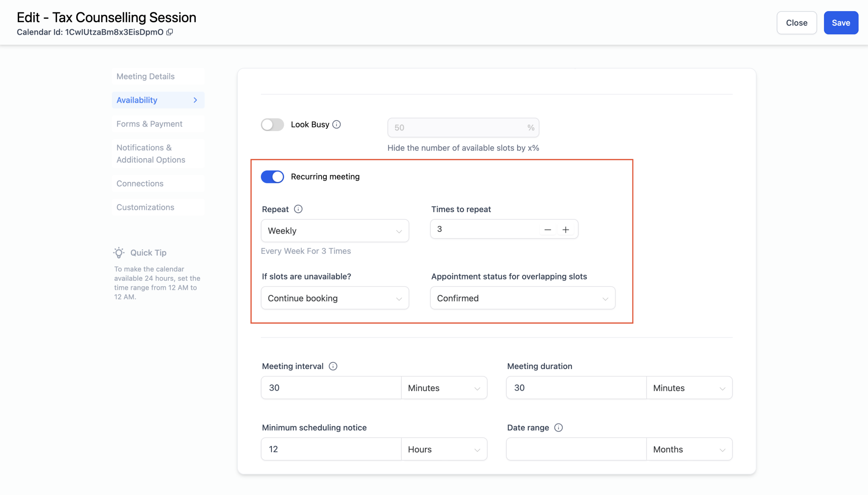This screenshot has width=868, height=495.
Task: Click the Date range info icon
Action: [558, 427]
